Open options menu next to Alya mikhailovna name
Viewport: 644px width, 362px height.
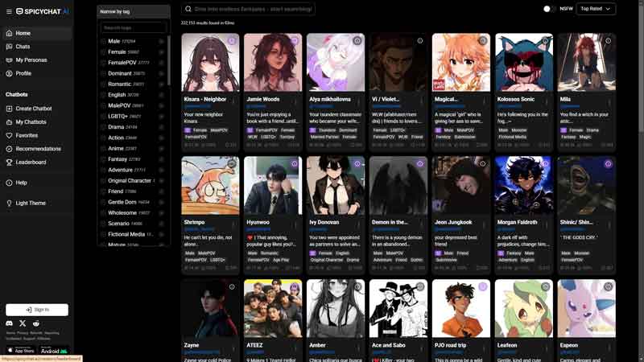(x=358, y=101)
